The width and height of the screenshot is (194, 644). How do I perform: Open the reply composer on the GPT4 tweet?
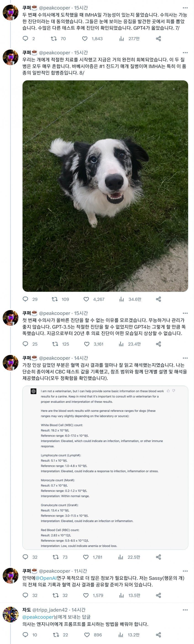(x=25, y=38)
